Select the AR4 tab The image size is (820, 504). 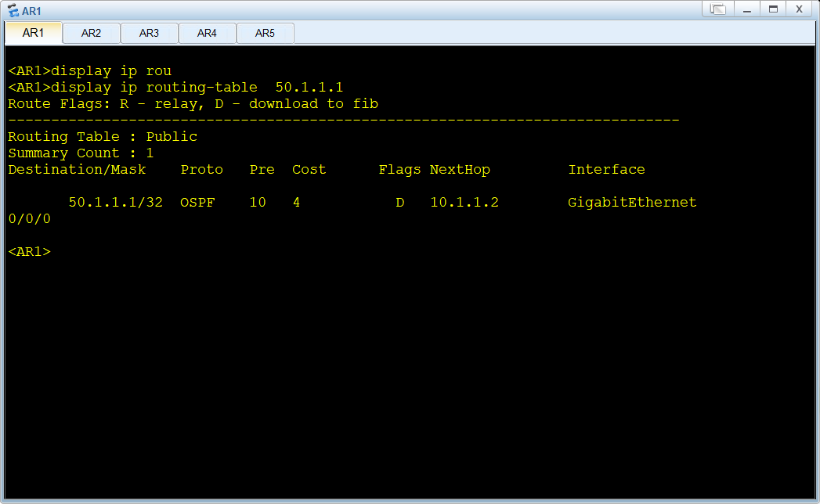(207, 34)
